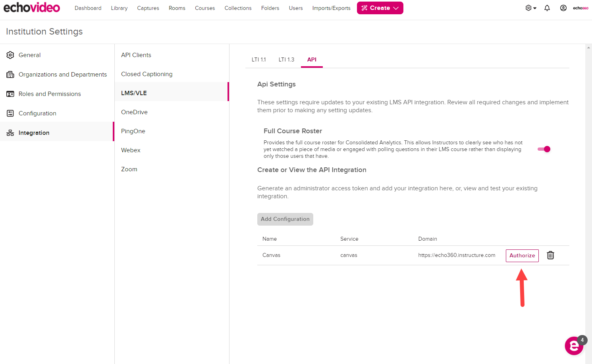Viewport: 592px width, 364px height.
Task: Switch to the LTI 1.1 tab
Action: [x=259, y=59]
